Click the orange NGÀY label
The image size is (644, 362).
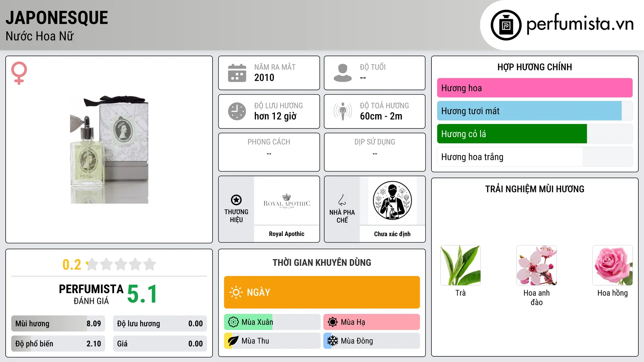(x=258, y=292)
